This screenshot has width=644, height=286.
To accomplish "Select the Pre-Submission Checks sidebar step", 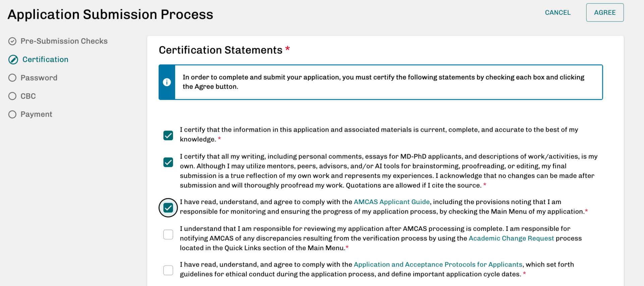I will pos(64,41).
